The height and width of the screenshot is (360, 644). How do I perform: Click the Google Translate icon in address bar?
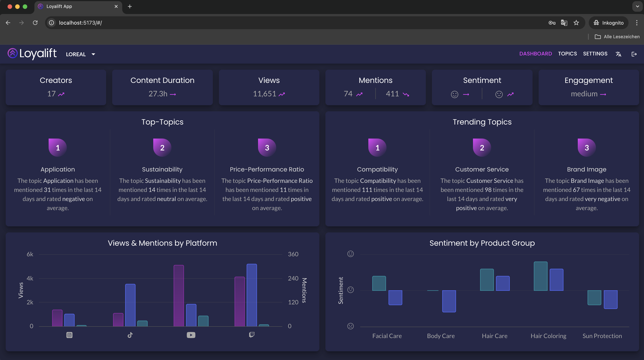(564, 23)
